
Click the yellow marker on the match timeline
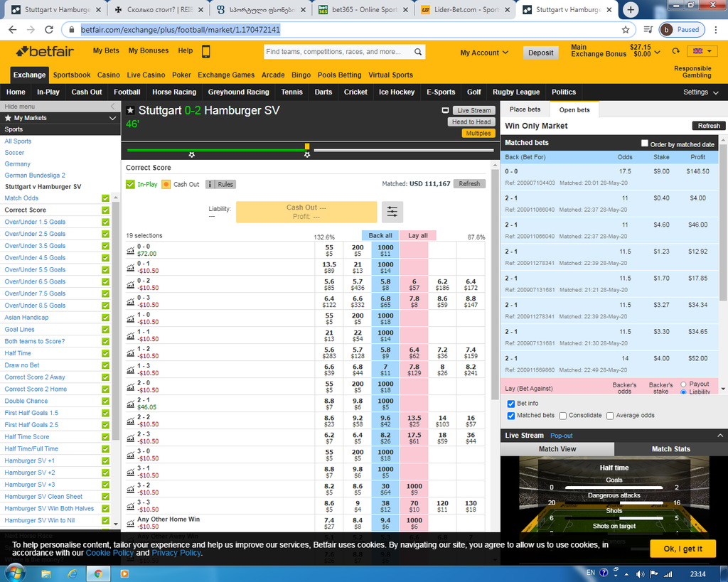[x=307, y=146]
